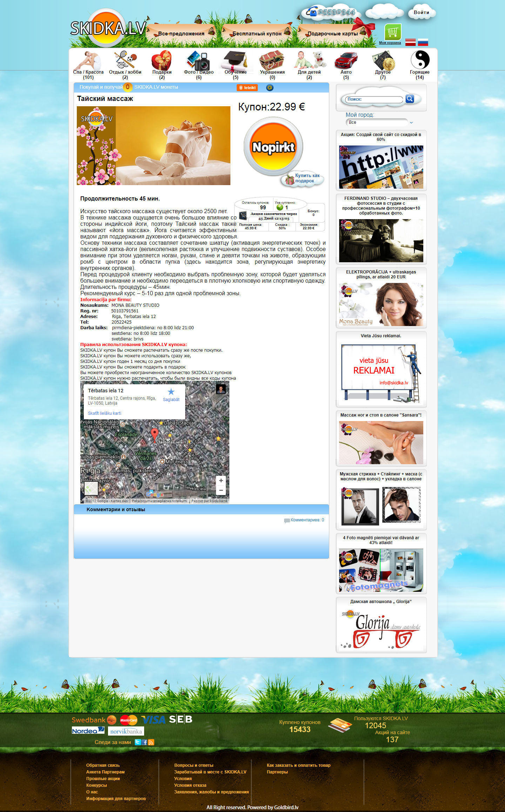The width and height of the screenshot is (505, 812).
Task: Save location with Saglabāt star
Action: [171, 394]
